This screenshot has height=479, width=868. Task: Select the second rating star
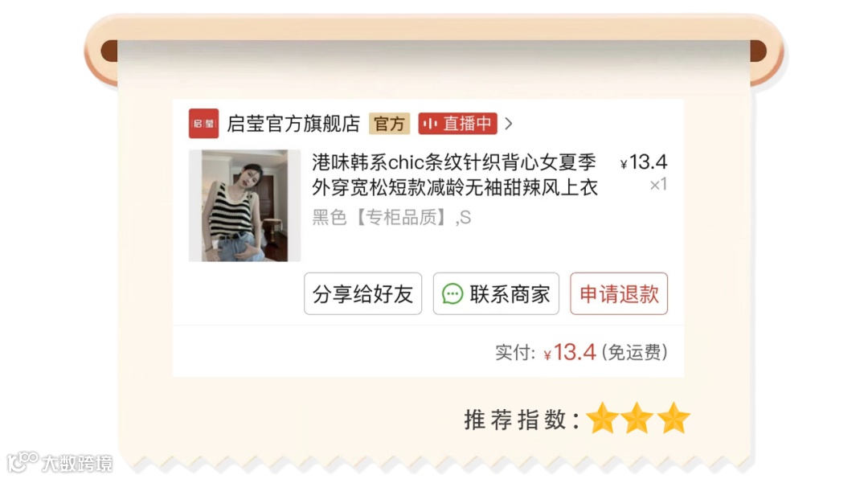pos(637,418)
